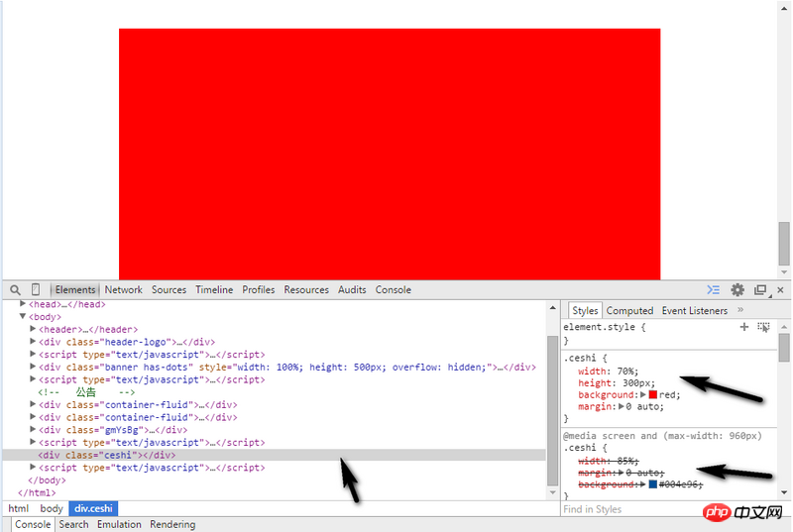Click the Find in Styles field
This screenshot has width=793, height=532.
(x=627, y=509)
